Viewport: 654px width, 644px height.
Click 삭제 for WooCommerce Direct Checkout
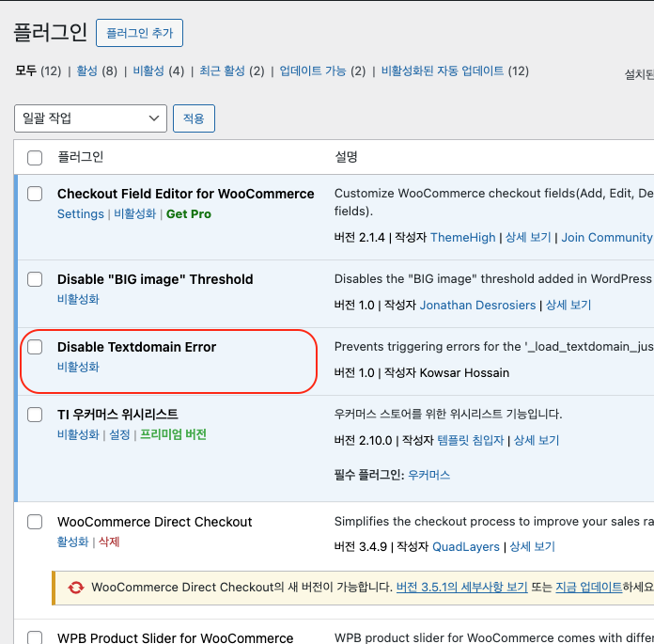[109, 542]
